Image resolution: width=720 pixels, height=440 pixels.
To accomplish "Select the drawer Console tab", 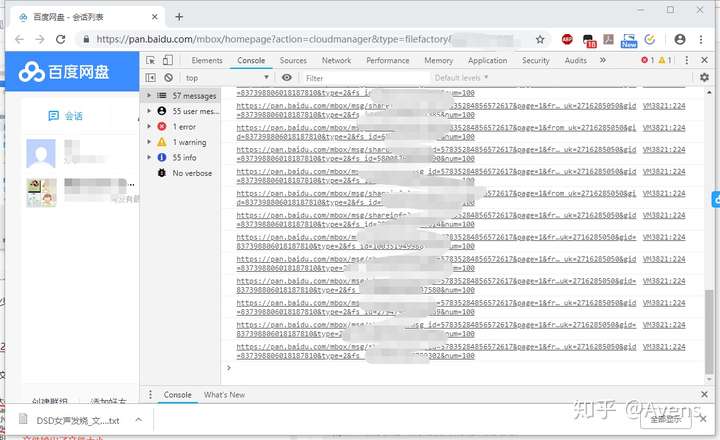I will click(x=177, y=395).
